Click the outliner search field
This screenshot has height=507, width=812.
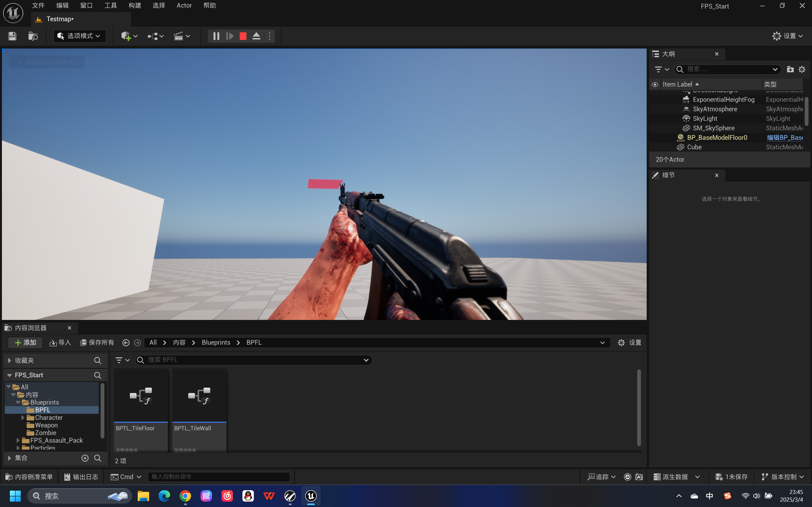point(728,69)
